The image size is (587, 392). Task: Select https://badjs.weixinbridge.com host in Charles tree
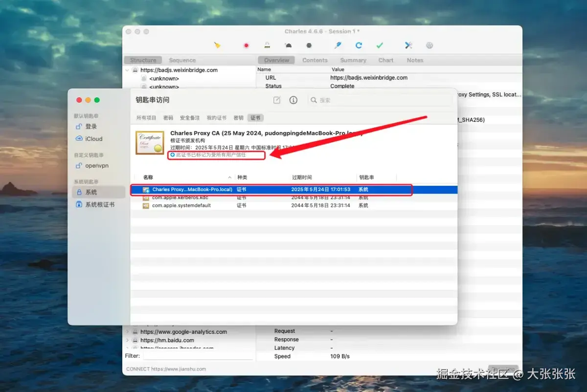pyautogui.click(x=179, y=70)
